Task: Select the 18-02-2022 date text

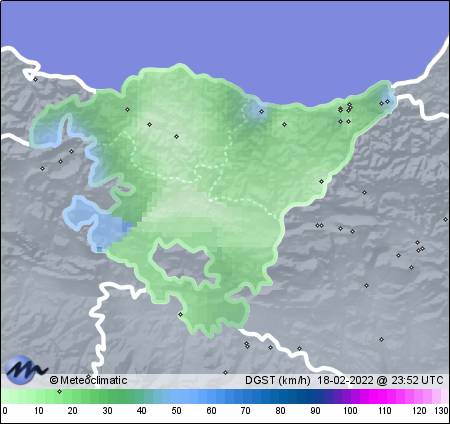Action: pos(345,380)
